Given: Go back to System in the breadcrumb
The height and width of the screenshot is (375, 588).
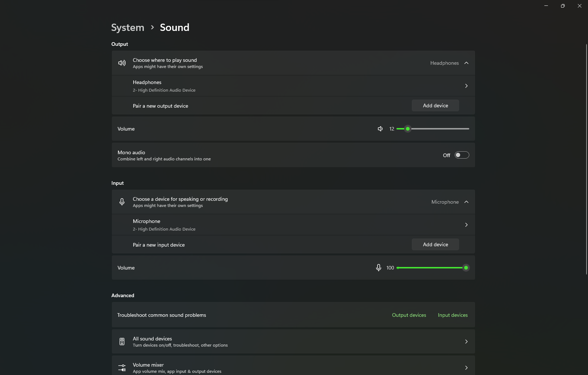Looking at the screenshot, I should point(127,28).
